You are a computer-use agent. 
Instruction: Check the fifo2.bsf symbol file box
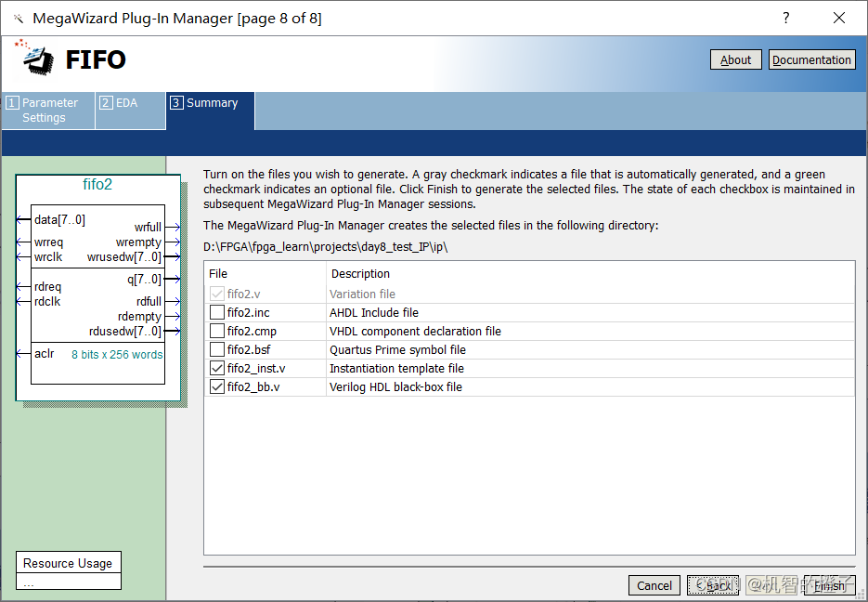pos(217,349)
